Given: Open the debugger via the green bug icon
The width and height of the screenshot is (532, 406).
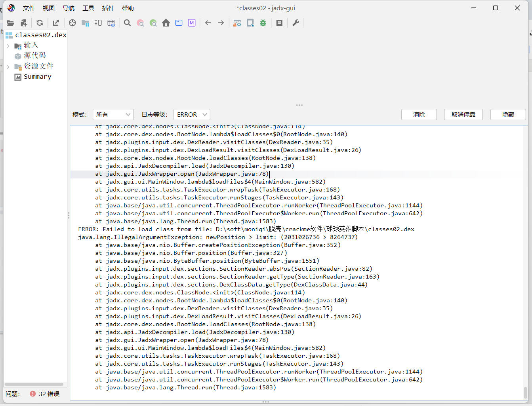Looking at the screenshot, I should point(263,23).
